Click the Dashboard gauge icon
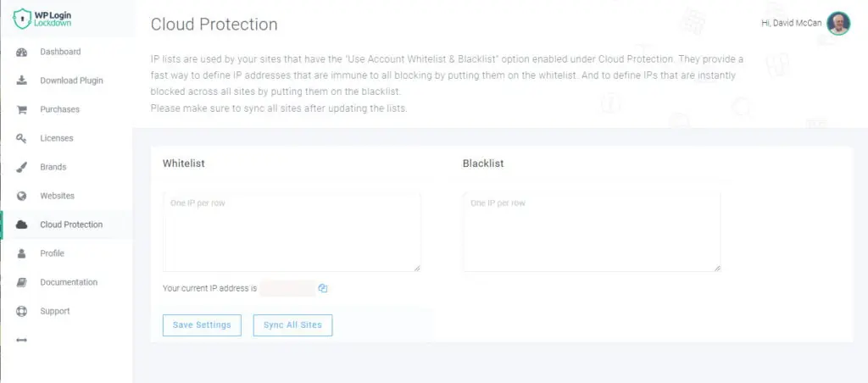868x383 pixels. tap(21, 53)
